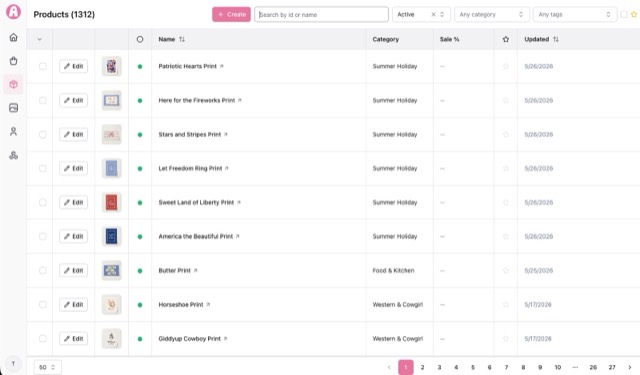Open external link for Giddyup Cowboy Print

click(x=225, y=339)
